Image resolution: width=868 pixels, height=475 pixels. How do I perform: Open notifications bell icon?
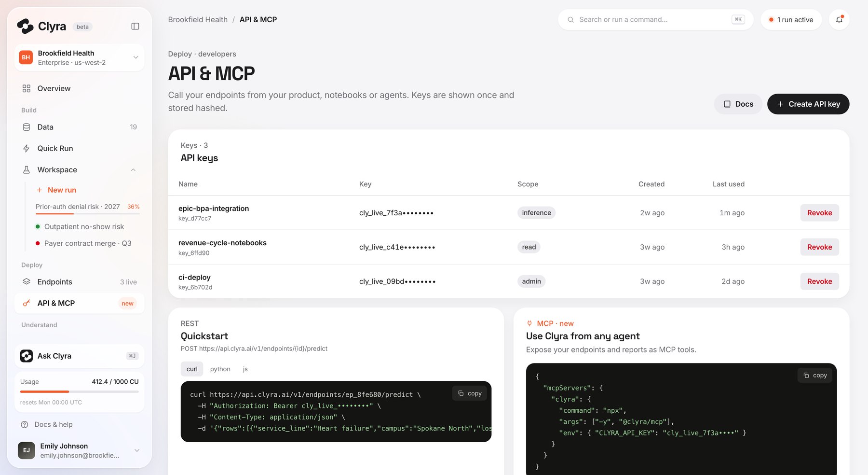click(x=839, y=20)
